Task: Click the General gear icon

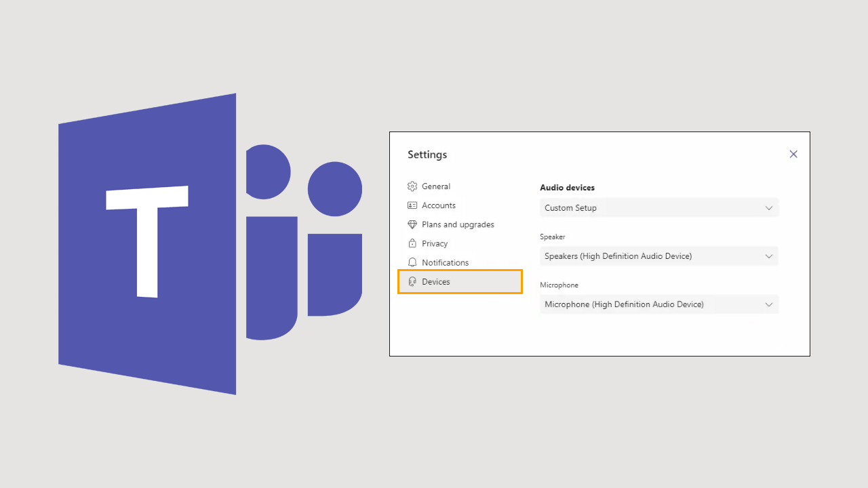Action: pos(412,186)
